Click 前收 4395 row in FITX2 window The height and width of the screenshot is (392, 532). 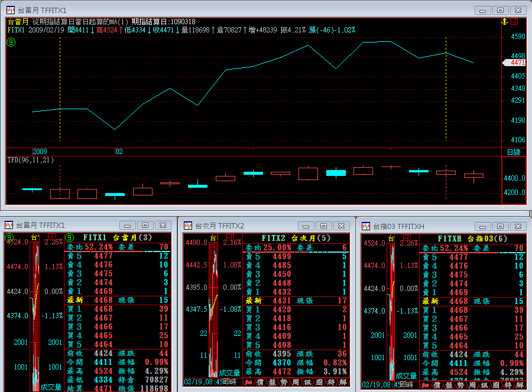296,354
